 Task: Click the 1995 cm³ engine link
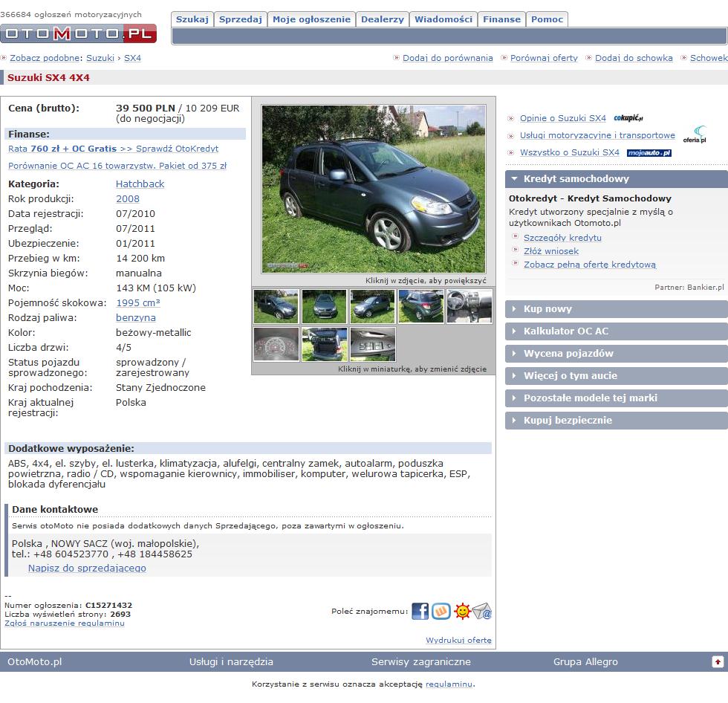pos(138,302)
